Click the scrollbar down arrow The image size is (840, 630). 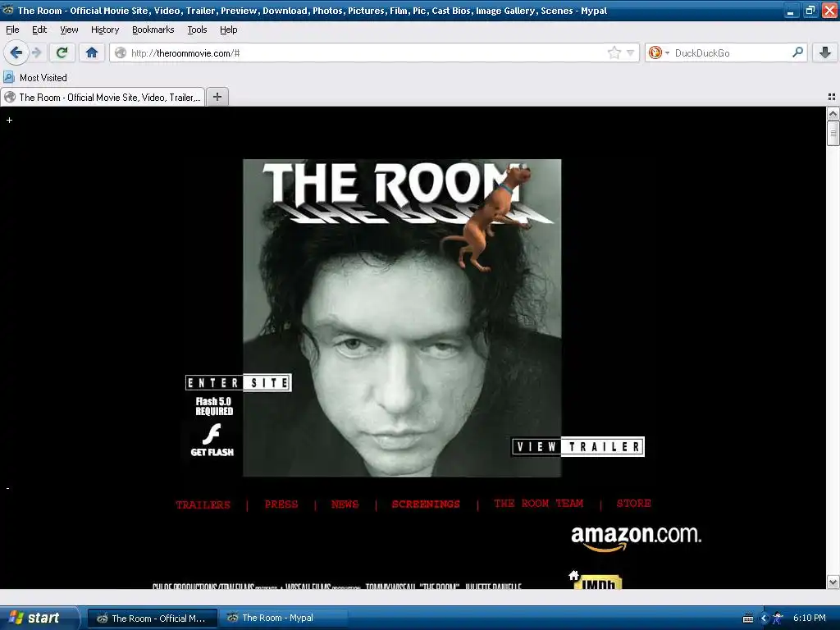pos(833,582)
